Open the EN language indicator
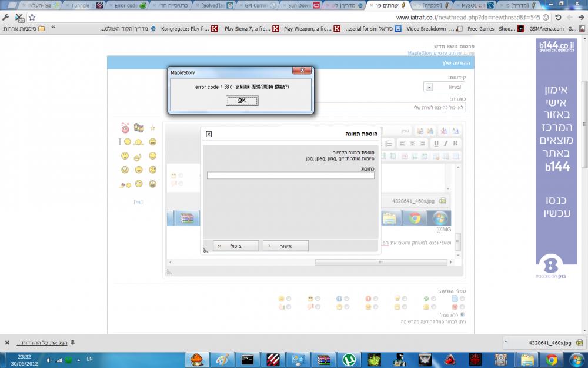The image size is (588, 368). pyautogui.click(x=89, y=359)
